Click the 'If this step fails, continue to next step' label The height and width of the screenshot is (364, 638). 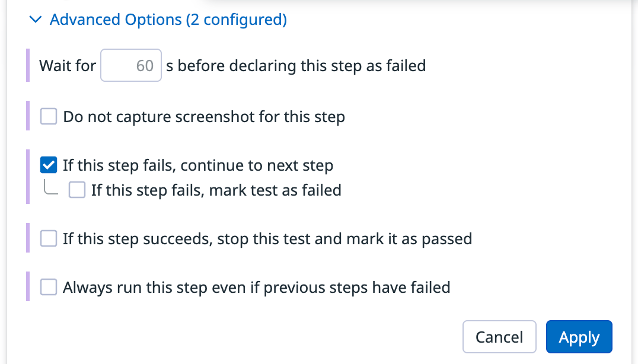pos(198,165)
